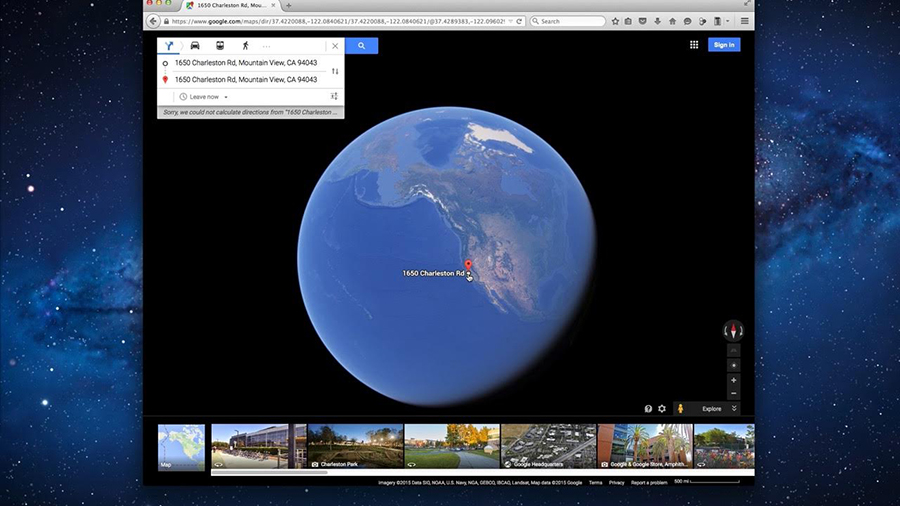The width and height of the screenshot is (900, 506).
Task: Open the Report a problem link
Action: pos(649,482)
